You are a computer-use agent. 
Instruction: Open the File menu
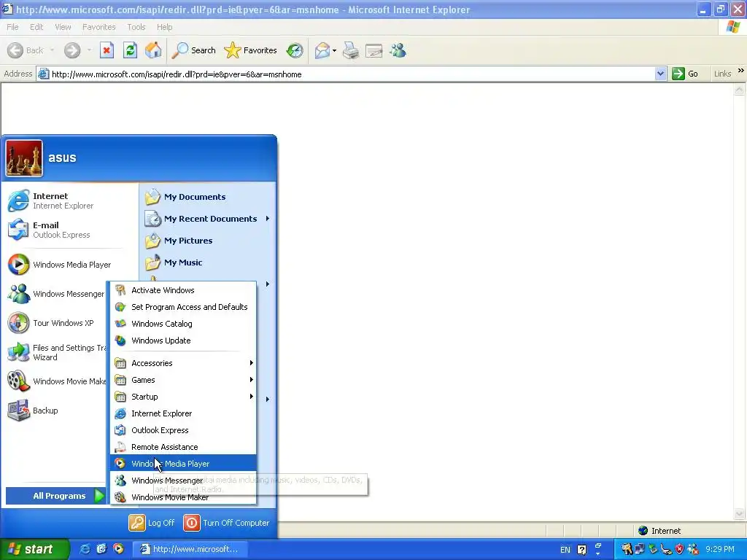point(12,27)
